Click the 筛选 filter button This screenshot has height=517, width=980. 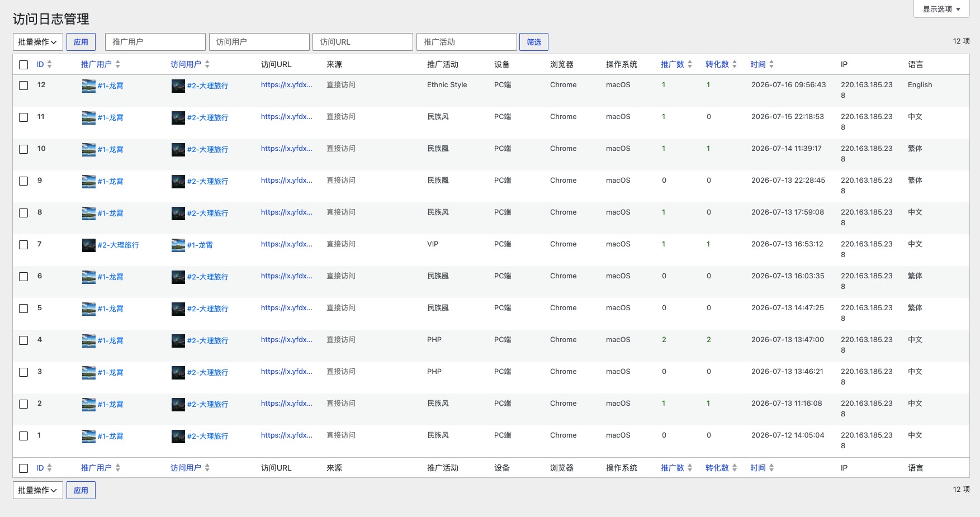[x=534, y=42]
